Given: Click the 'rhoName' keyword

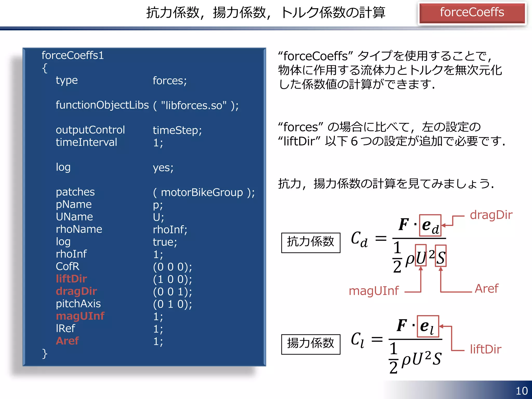Looking at the screenshot, I should point(79,229).
